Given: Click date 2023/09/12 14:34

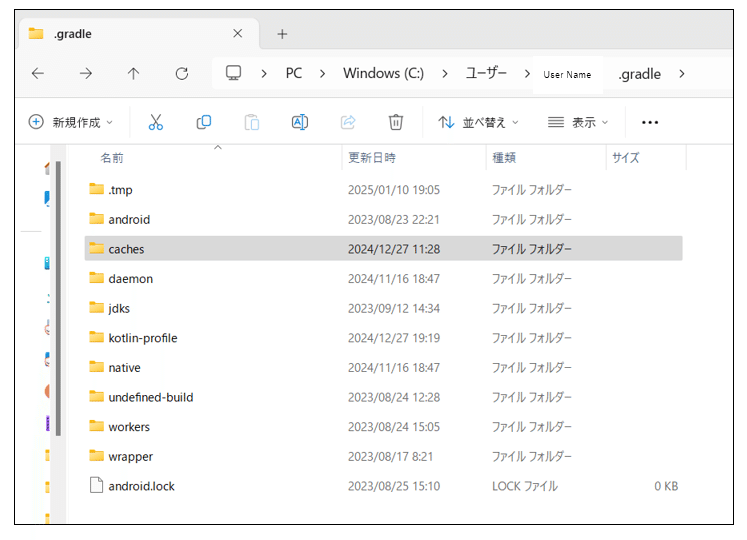Looking at the screenshot, I should tap(394, 308).
